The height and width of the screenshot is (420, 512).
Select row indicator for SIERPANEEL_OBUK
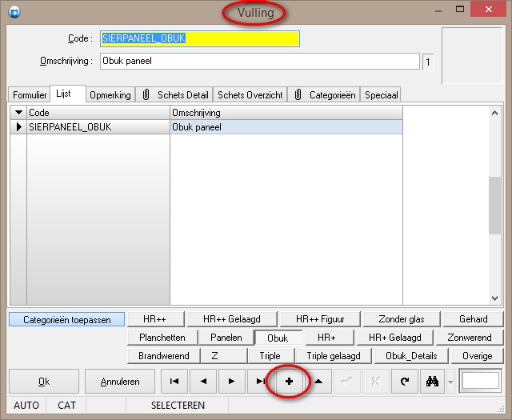18,126
